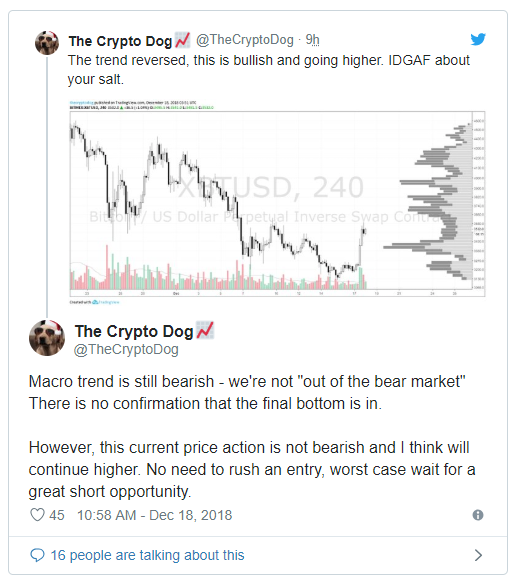Open the tweet info circle icon
Screen dimensions: 523x582
pos(478,515)
